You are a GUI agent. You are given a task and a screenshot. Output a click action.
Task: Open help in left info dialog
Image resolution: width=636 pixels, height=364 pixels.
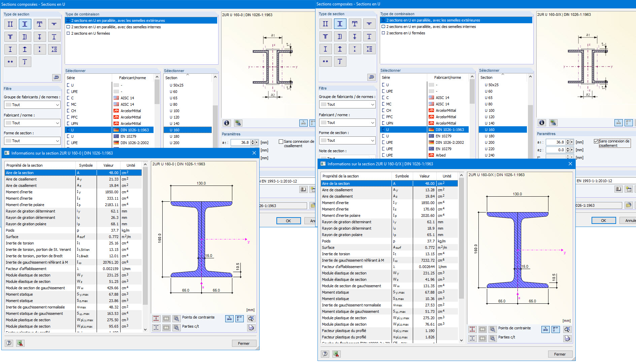pyautogui.click(x=9, y=343)
